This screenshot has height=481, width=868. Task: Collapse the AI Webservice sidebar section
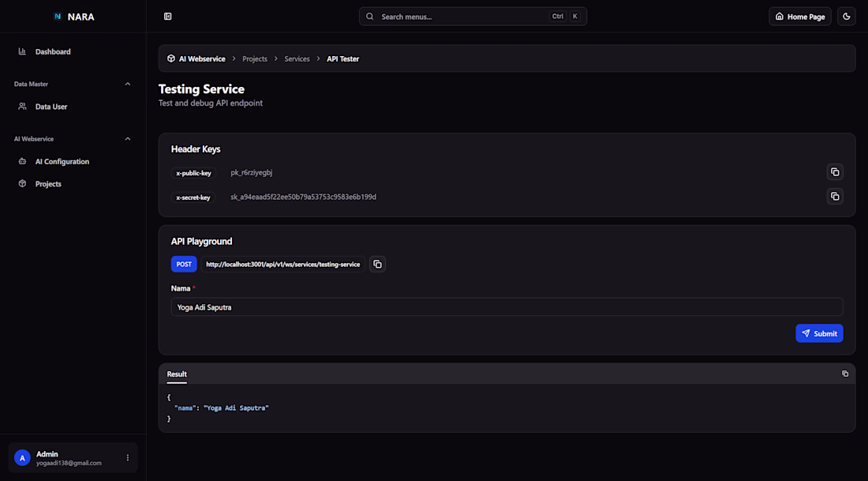(128, 139)
